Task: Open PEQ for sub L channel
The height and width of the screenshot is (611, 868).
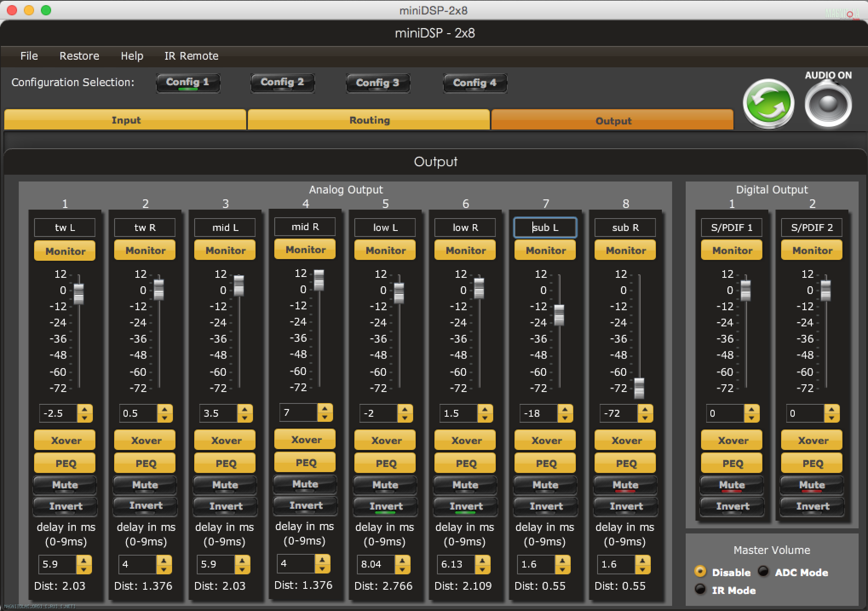Action: tap(545, 463)
